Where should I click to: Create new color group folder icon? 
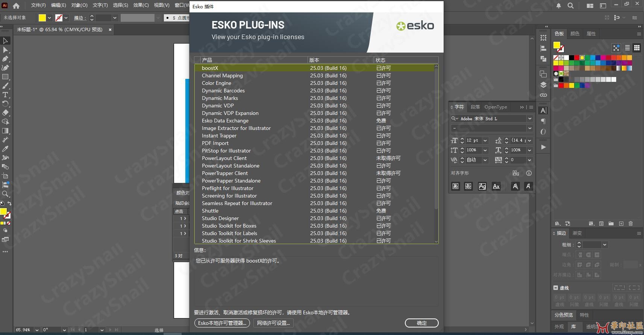611,223
